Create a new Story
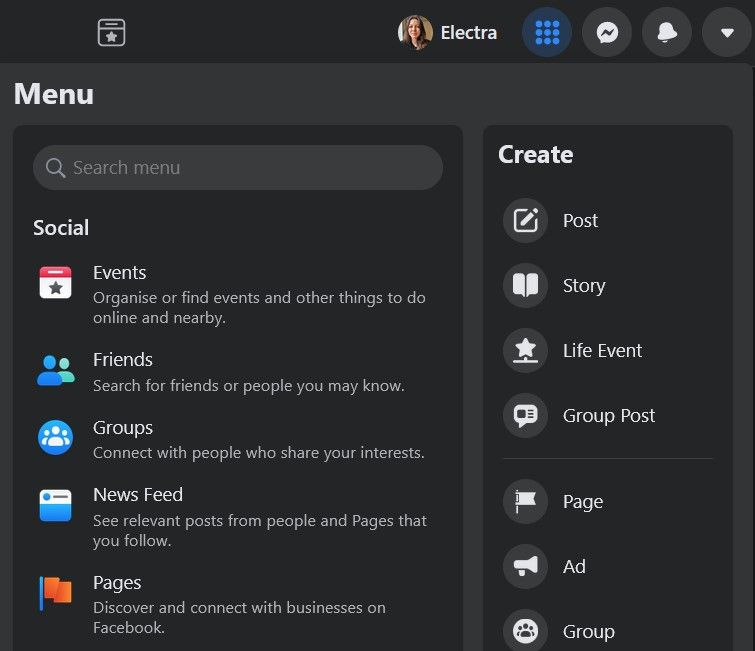The image size is (755, 651). point(583,286)
